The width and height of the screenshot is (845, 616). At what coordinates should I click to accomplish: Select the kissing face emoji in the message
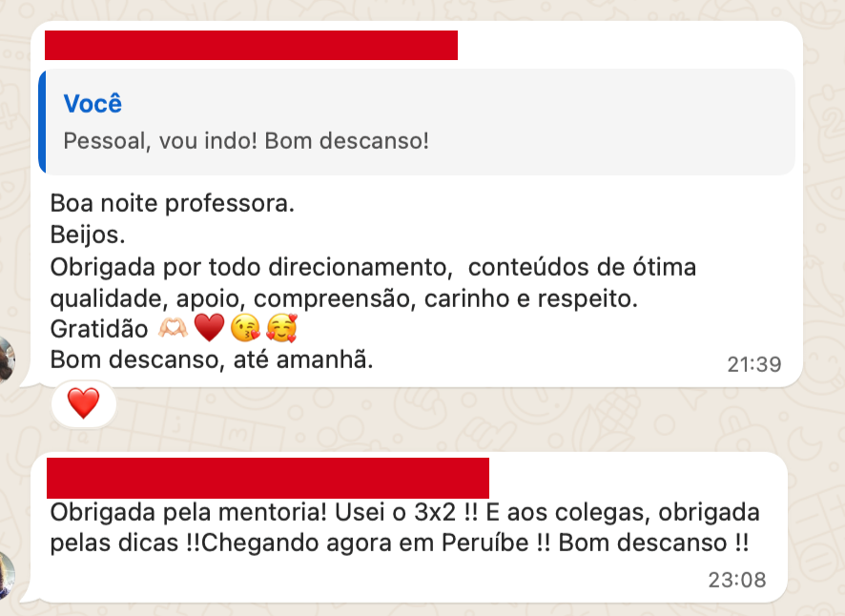pos(248,329)
